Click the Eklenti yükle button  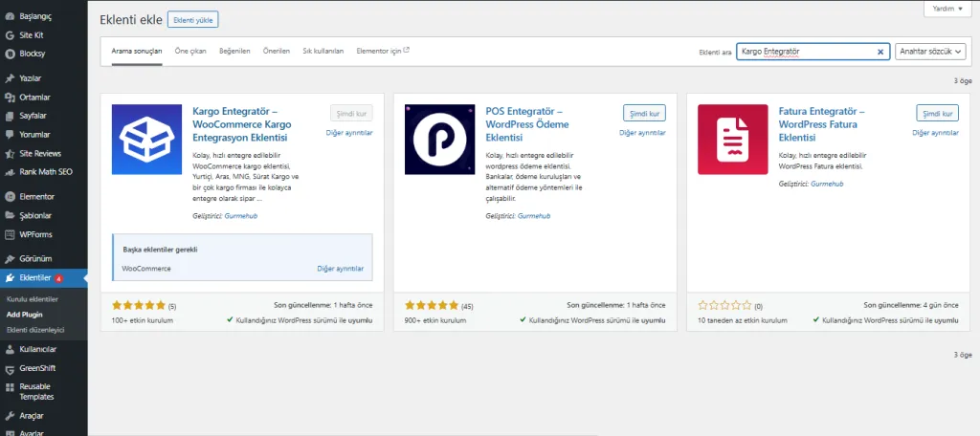(x=193, y=20)
